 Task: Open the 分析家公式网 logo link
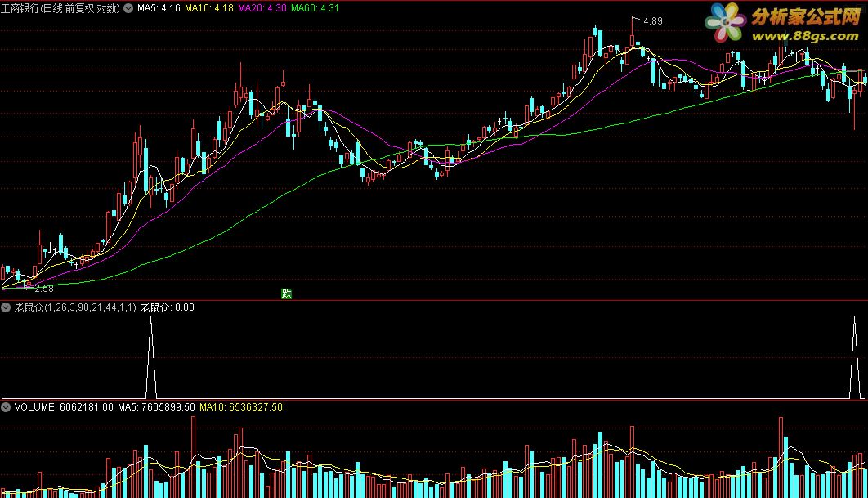[805, 16]
